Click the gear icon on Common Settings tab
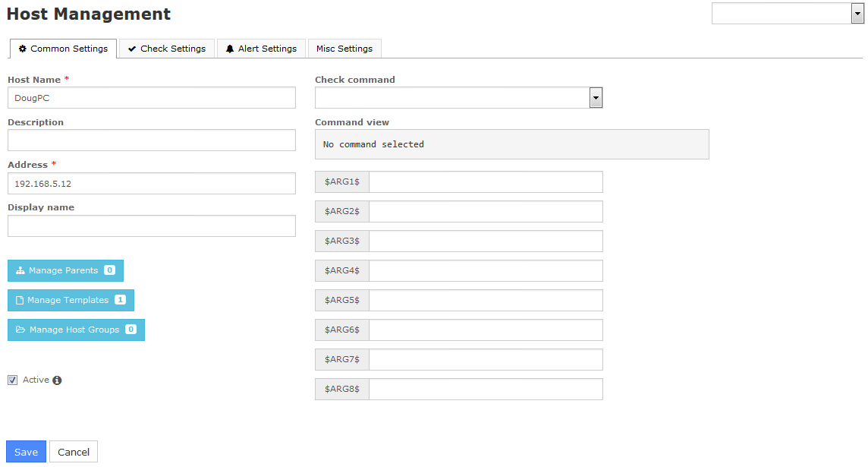The image size is (868, 467). click(23, 49)
